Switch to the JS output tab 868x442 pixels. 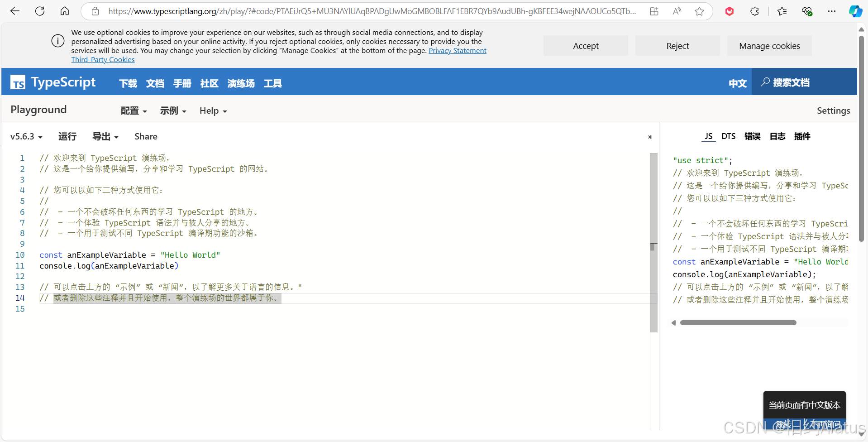[709, 136]
